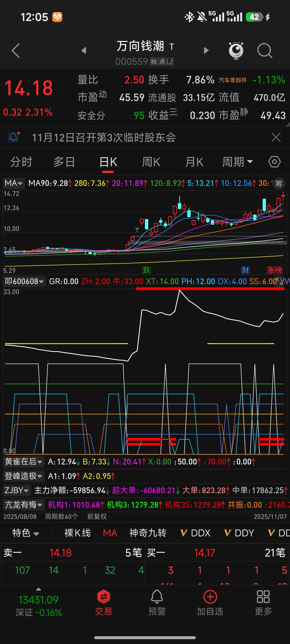The height and width of the screenshot is (644, 290).
Task: Open stock search magnifier
Action: [x=265, y=50]
